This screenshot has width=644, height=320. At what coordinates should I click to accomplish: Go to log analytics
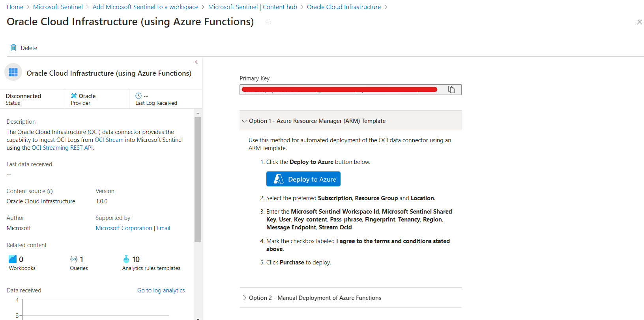pos(161,290)
